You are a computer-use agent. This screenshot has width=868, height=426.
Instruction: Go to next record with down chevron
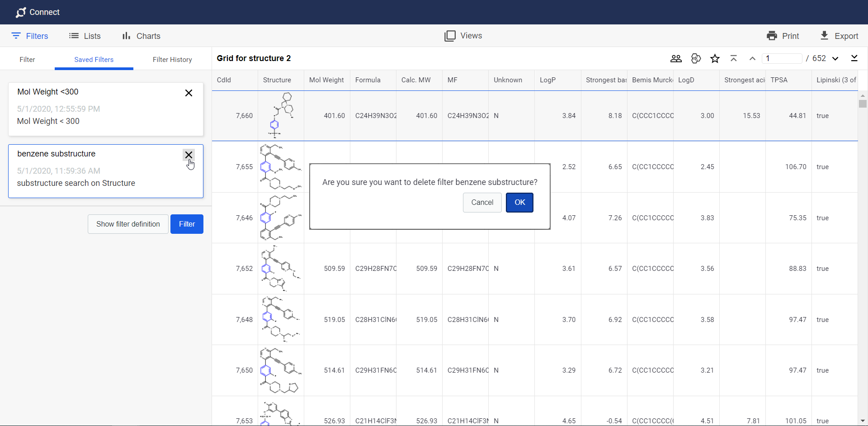click(835, 58)
